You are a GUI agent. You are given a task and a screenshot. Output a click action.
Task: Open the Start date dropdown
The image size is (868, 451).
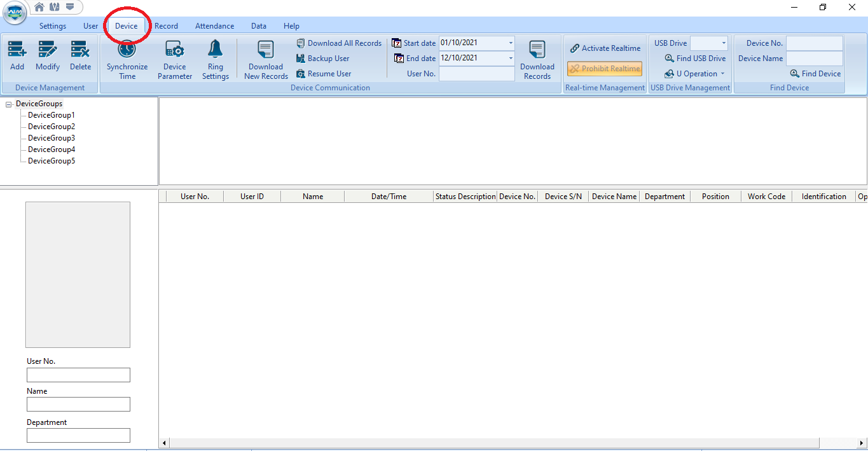(511, 43)
